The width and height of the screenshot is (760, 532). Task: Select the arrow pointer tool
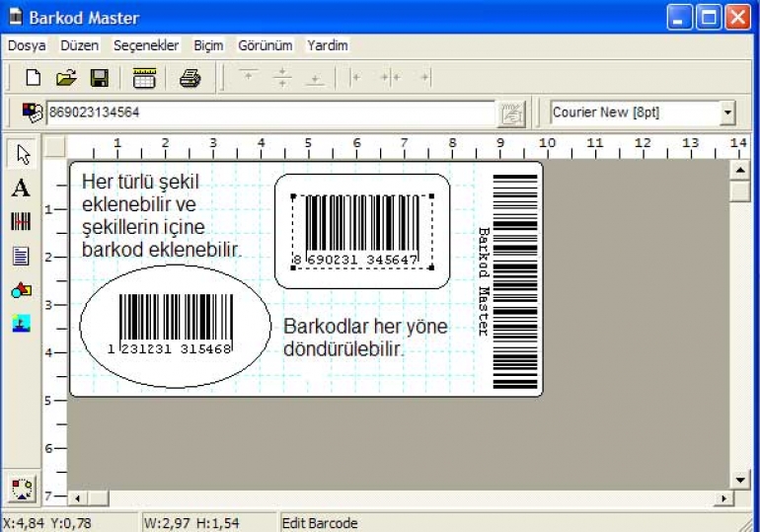tap(22, 154)
